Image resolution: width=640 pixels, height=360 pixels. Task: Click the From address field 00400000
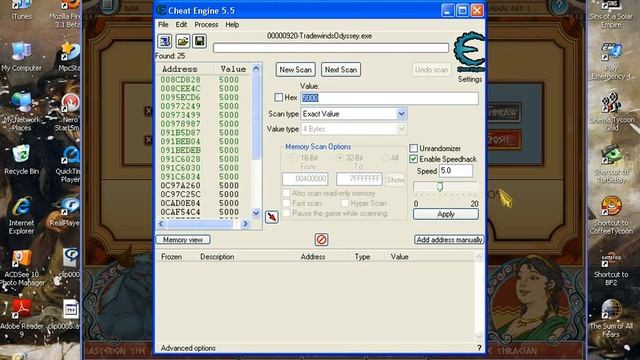(x=305, y=179)
